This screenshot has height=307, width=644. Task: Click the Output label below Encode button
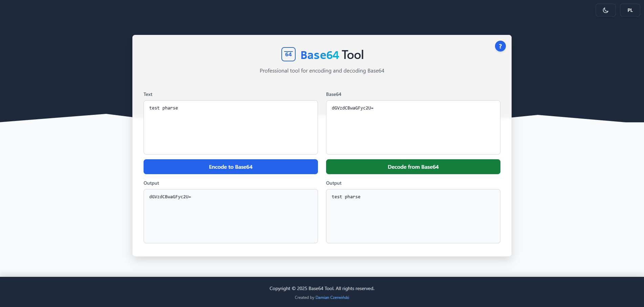pyautogui.click(x=151, y=183)
